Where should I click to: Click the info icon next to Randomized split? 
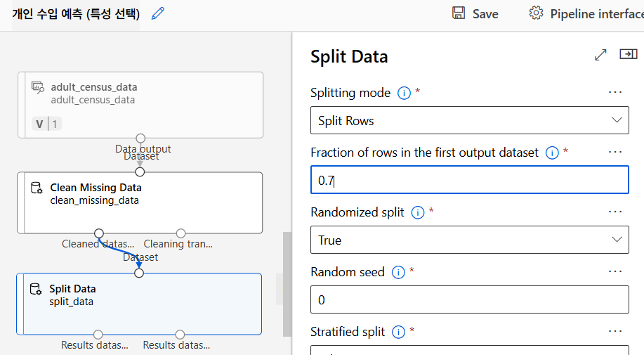(418, 212)
